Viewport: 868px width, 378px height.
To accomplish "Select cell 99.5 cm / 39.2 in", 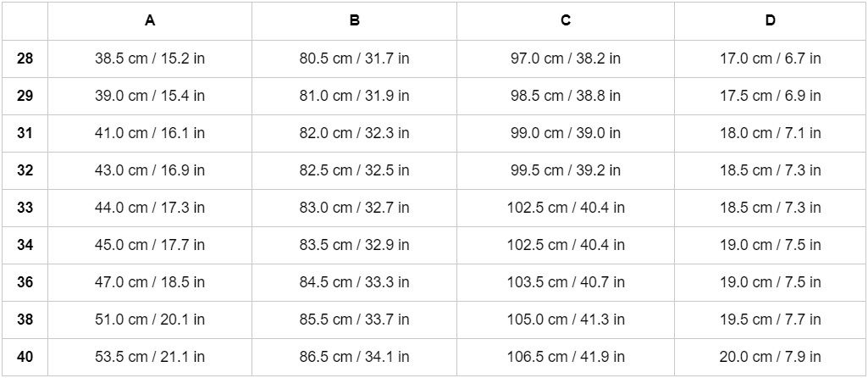I will 565,170.
